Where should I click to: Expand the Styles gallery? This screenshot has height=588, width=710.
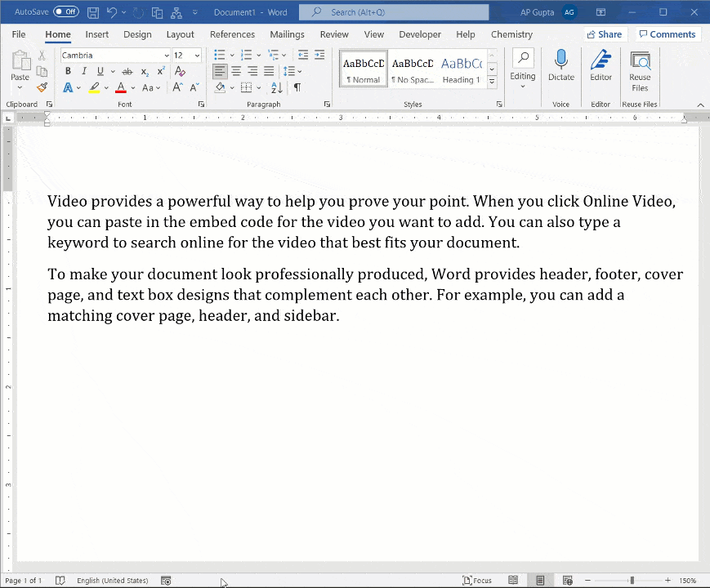(x=492, y=82)
